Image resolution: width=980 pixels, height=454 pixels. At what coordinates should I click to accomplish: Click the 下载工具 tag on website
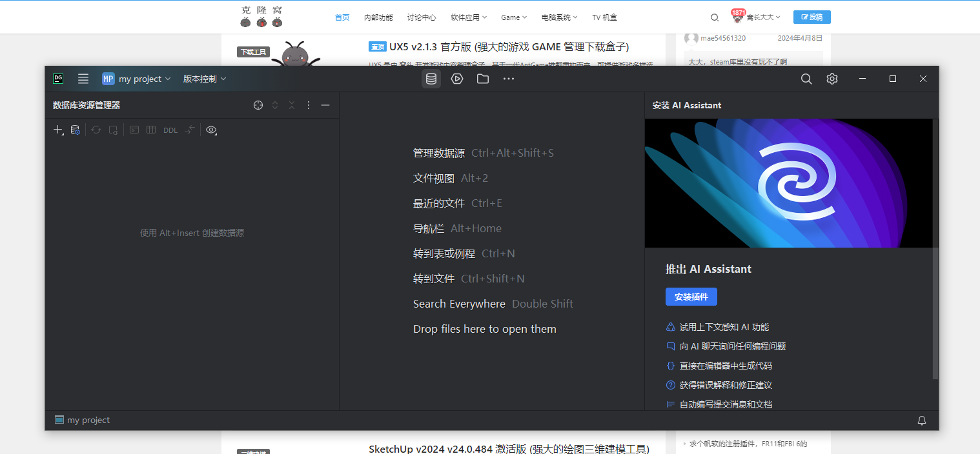(253, 52)
